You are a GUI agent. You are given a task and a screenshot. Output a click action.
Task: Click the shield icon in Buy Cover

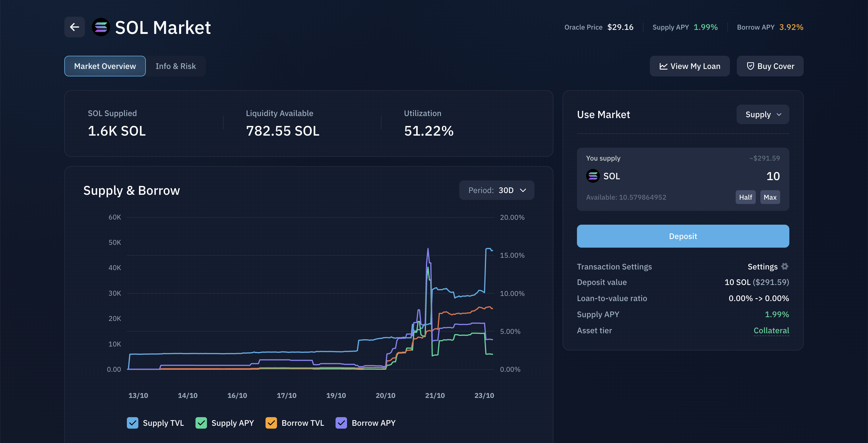(750, 66)
